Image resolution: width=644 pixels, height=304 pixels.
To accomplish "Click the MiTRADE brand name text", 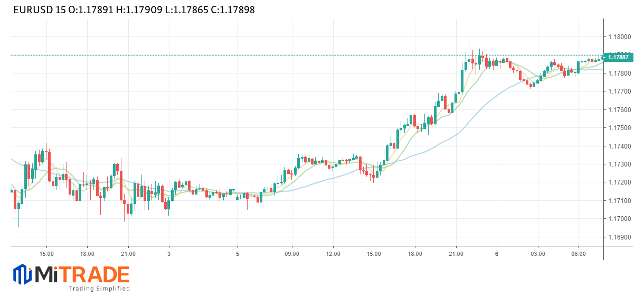I will [x=82, y=274].
